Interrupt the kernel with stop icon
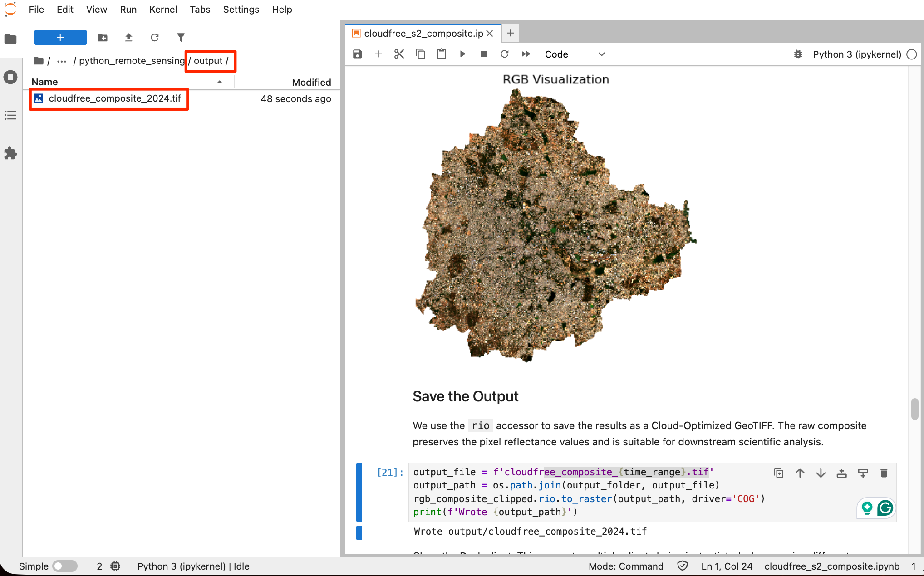Viewport: 924px width, 576px height. click(483, 54)
